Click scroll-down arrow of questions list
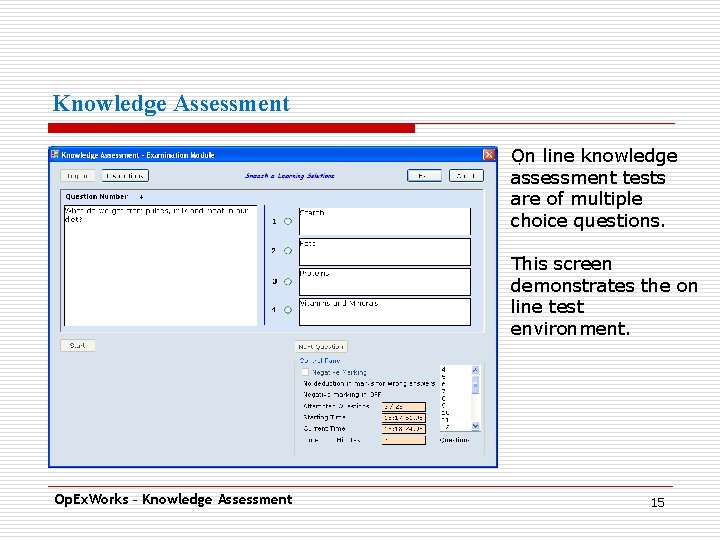 (x=475, y=426)
